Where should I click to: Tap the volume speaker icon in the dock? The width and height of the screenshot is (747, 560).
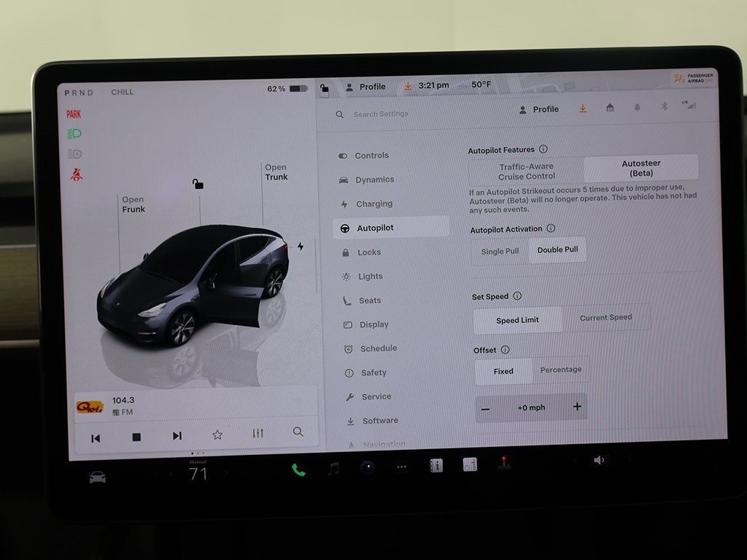coord(600,459)
